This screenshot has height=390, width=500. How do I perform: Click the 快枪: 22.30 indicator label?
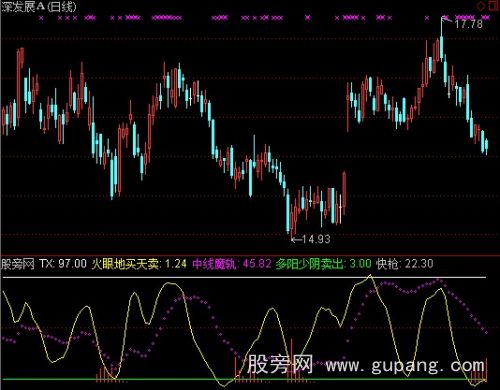point(405,264)
